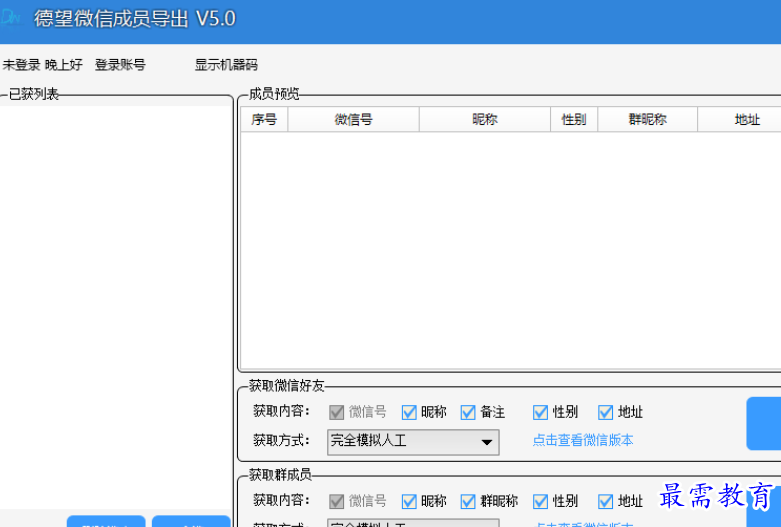Click the DW app logo in the title bar
The height and width of the screenshot is (527, 781).
11,18
